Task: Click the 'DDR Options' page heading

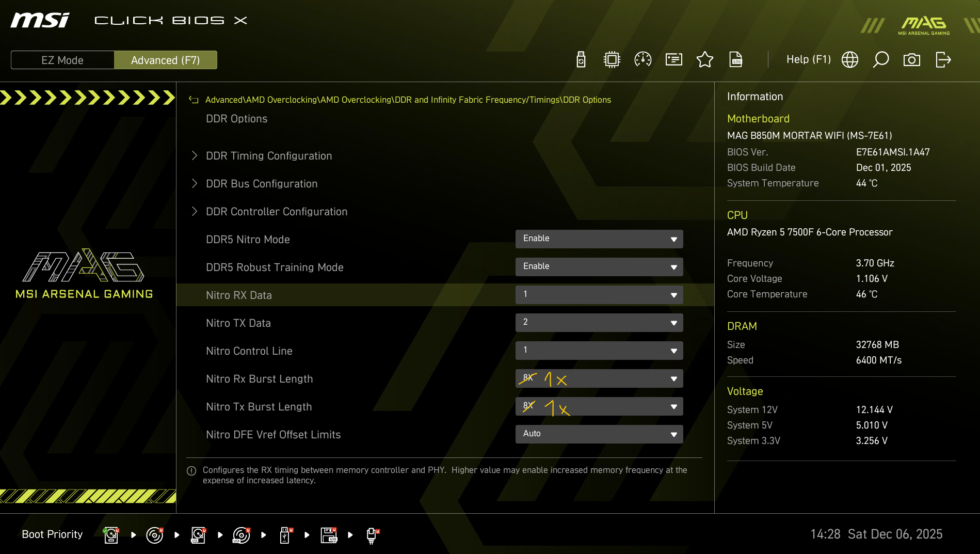Action: pos(237,119)
